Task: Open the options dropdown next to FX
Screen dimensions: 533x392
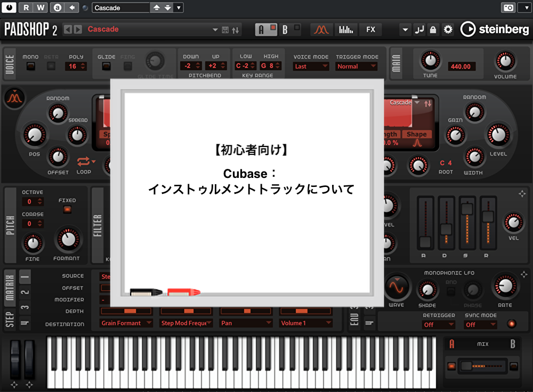Action: 405,30
